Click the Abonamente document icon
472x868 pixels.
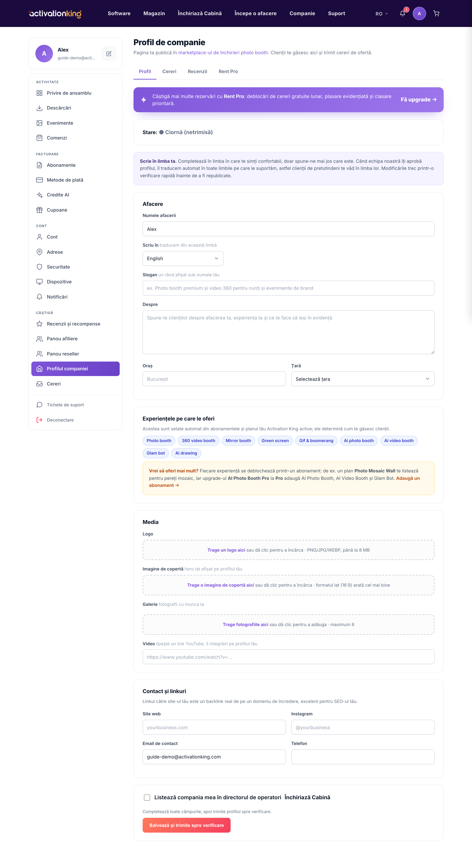coord(39,165)
